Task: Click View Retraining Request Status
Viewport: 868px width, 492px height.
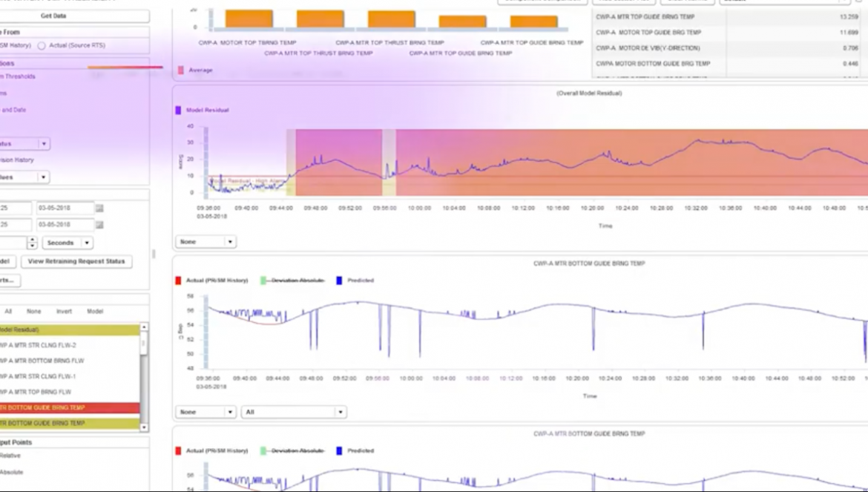Action: (77, 261)
